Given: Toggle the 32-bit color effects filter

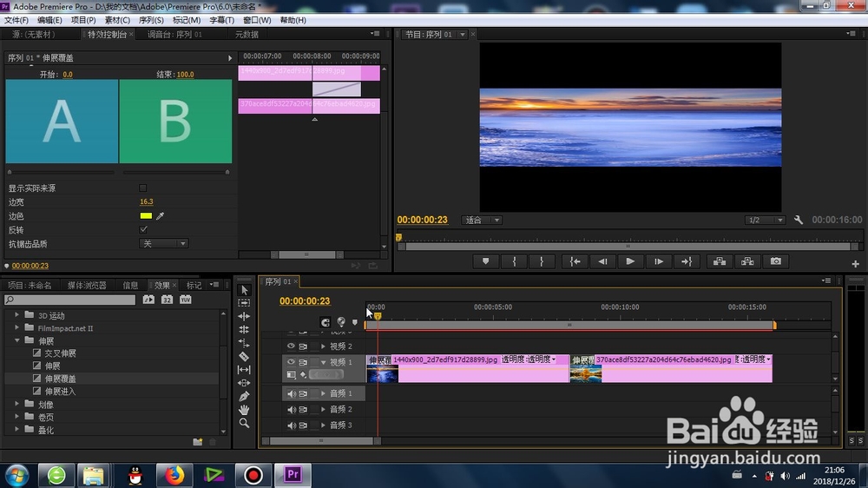Looking at the screenshot, I should (x=167, y=300).
